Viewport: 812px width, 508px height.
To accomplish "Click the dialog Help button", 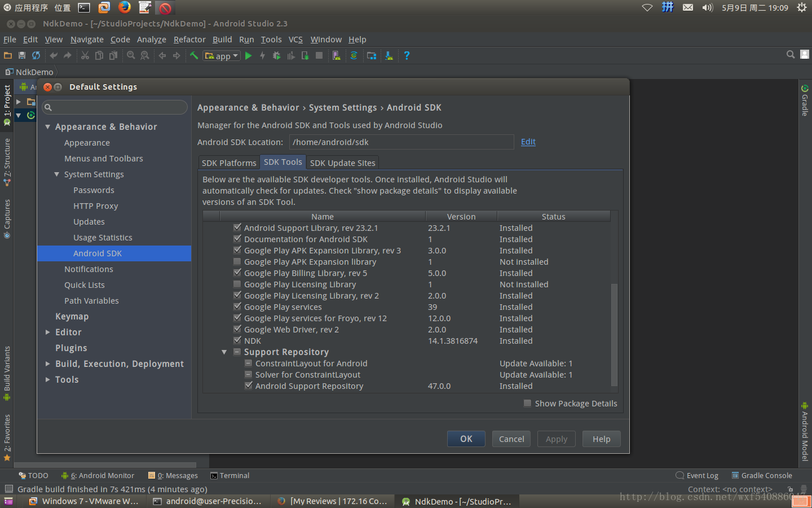I will pyautogui.click(x=602, y=439).
